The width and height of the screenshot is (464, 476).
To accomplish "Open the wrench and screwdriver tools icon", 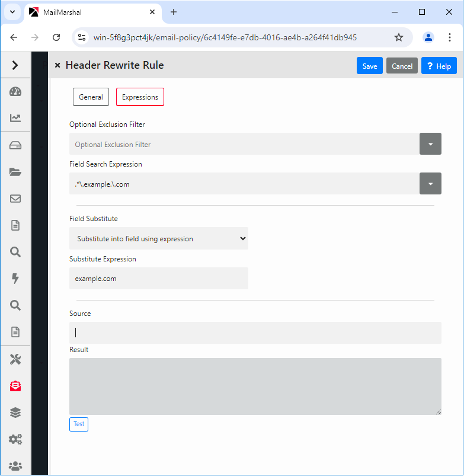I will [x=15, y=359].
